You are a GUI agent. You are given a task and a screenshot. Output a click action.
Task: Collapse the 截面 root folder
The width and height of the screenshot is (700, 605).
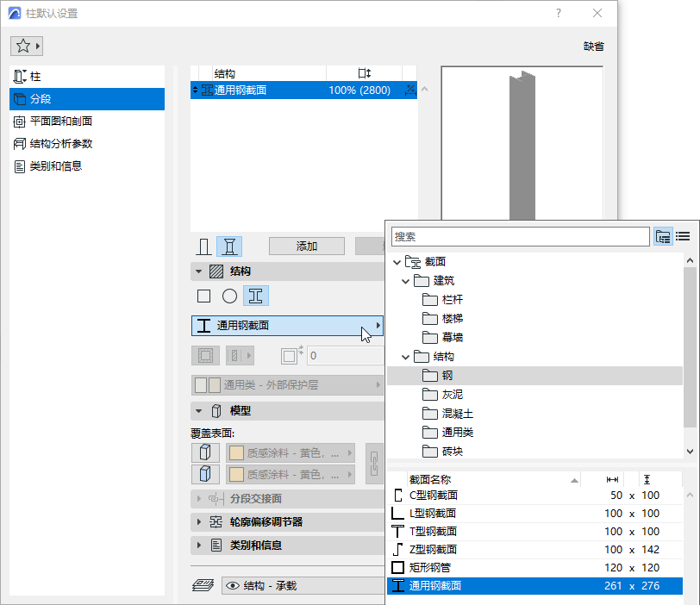click(x=397, y=262)
